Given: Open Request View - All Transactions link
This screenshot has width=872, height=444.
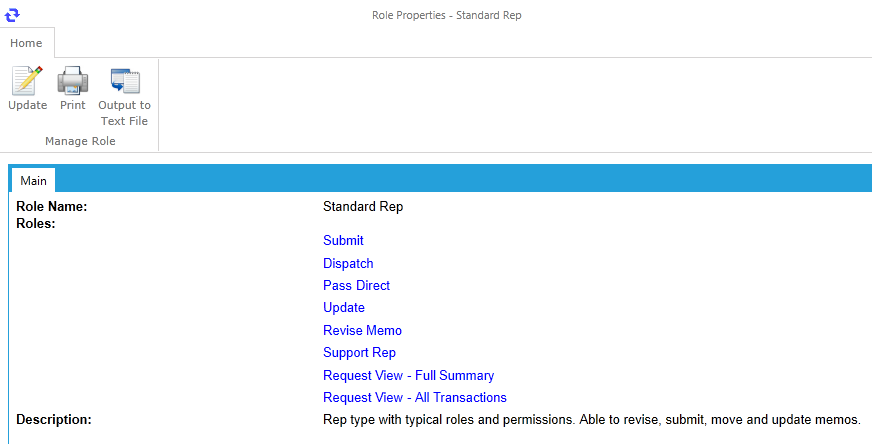Looking at the screenshot, I should coord(415,398).
